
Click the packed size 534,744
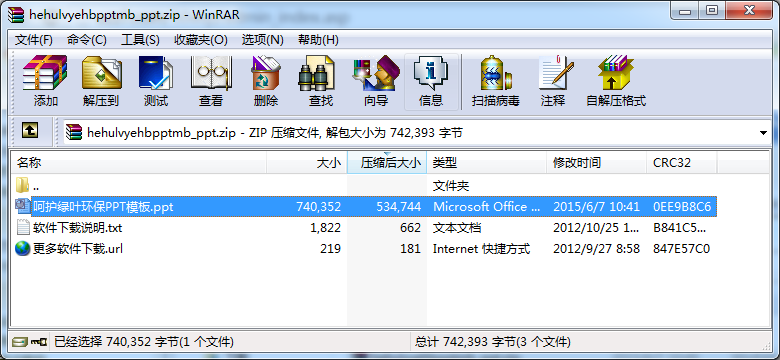(x=397, y=206)
